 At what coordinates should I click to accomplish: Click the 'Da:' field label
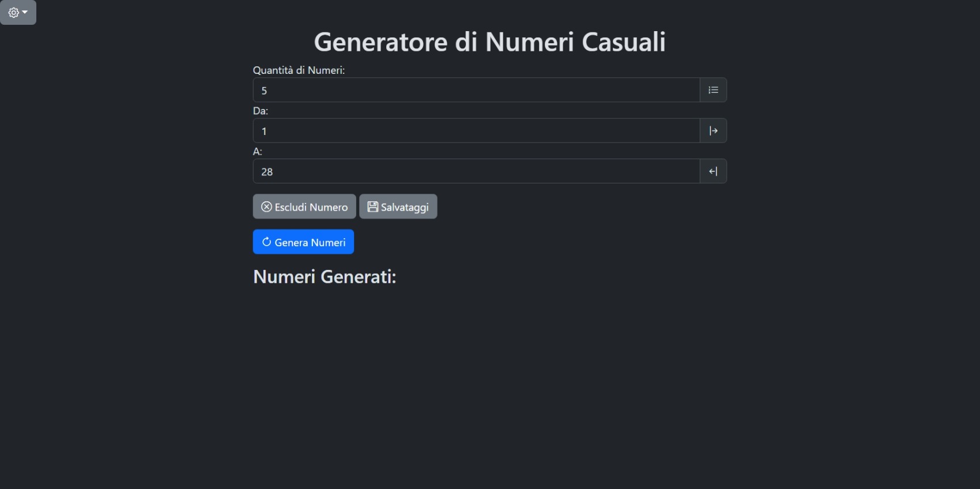pos(261,111)
